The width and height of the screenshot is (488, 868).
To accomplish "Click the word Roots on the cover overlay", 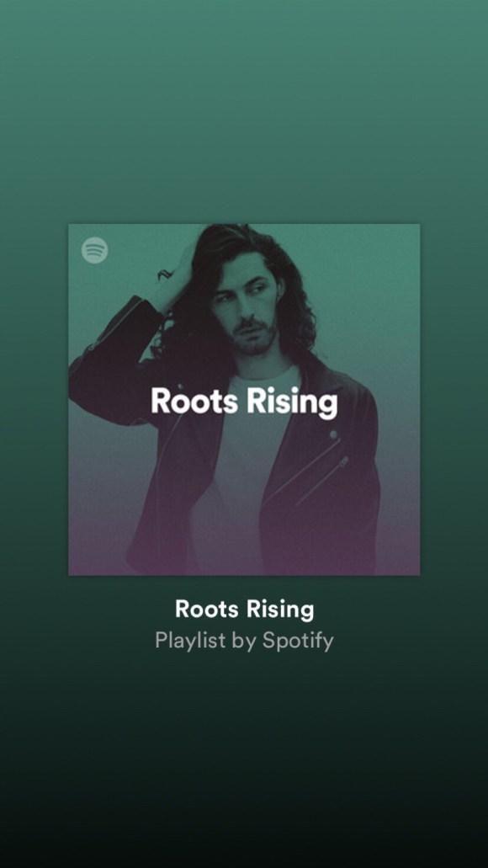I will pyautogui.click(x=196, y=400).
